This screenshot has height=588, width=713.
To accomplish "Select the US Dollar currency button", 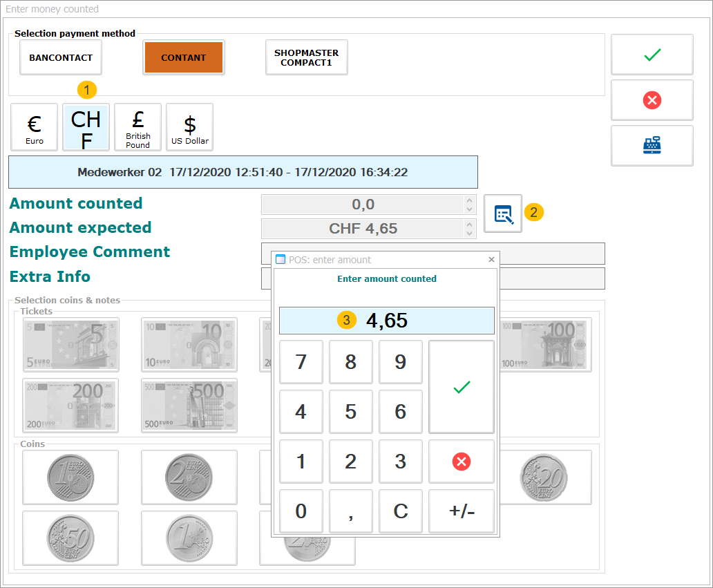I will click(189, 126).
